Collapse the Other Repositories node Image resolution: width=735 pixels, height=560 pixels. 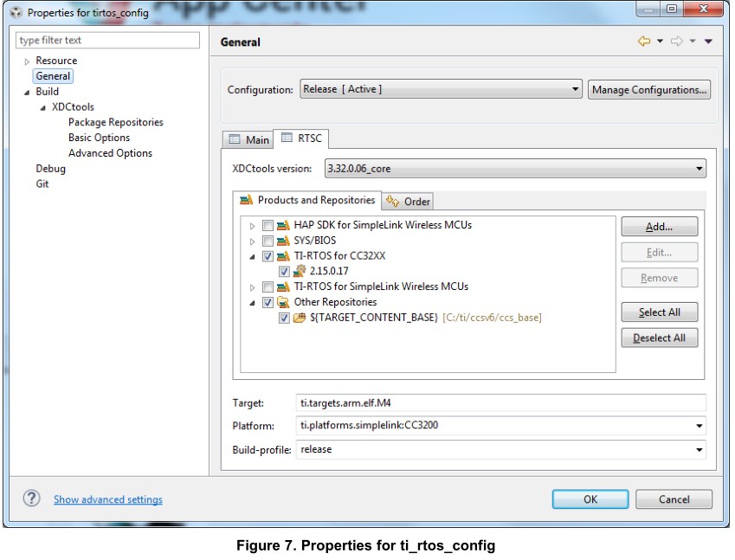coord(252,303)
